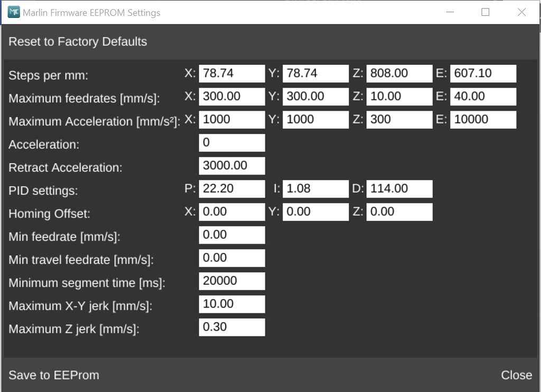This screenshot has height=392, width=541.
Task: Close the dialog using the Close button
Action: (516, 375)
